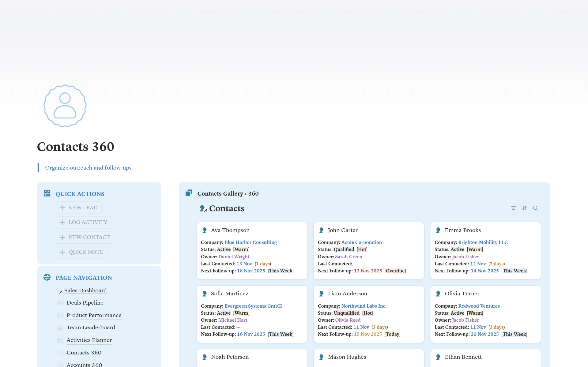Open Ava Thompson contact card
Viewport: 588px width, 367px height.
click(x=252, y=251)
